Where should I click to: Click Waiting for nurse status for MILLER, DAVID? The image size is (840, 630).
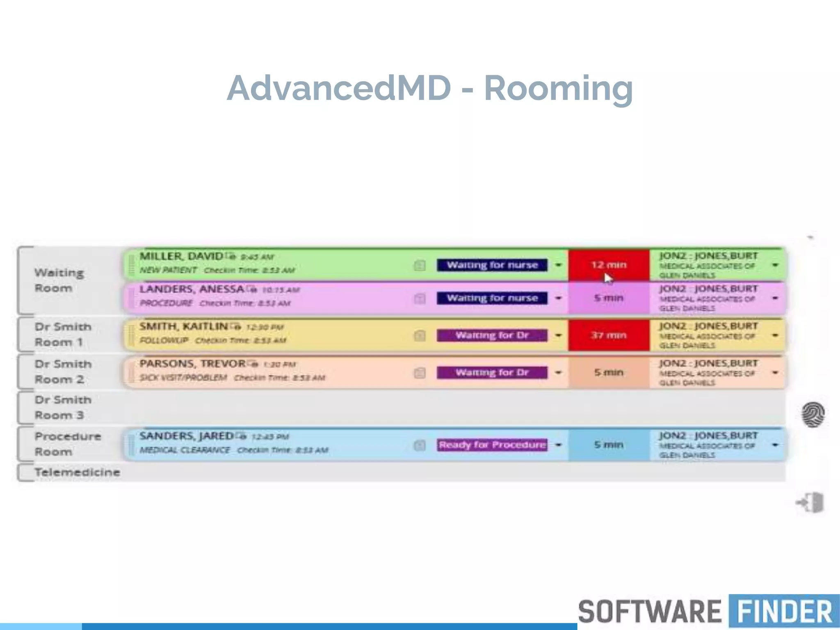coord(492,265)
